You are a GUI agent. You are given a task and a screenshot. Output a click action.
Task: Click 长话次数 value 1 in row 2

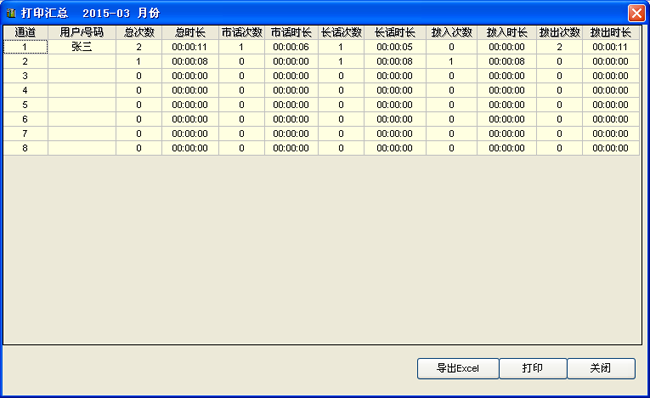pos(341,61)
